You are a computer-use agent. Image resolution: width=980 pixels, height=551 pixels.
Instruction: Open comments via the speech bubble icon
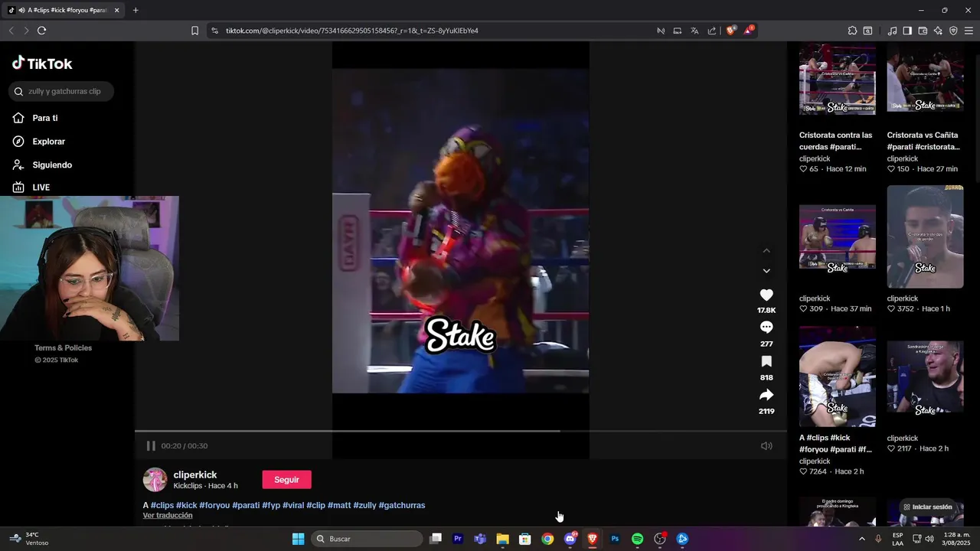(x=766, y=328)
